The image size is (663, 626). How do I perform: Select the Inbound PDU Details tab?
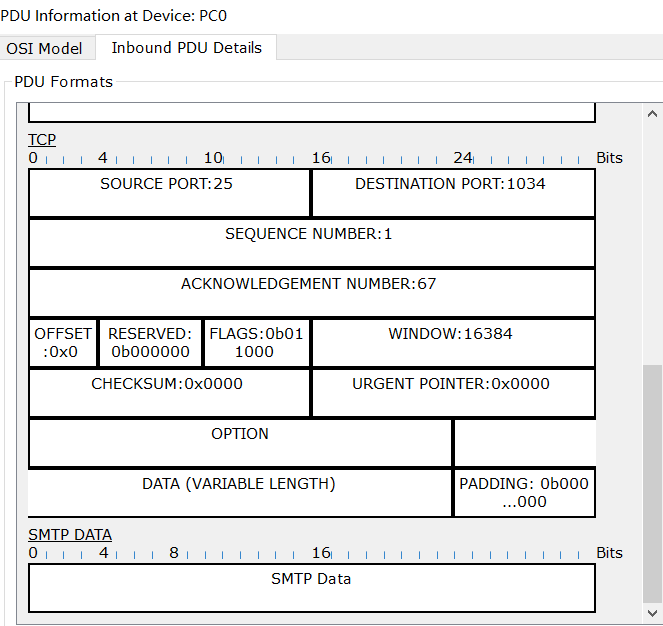click(186, 48)
